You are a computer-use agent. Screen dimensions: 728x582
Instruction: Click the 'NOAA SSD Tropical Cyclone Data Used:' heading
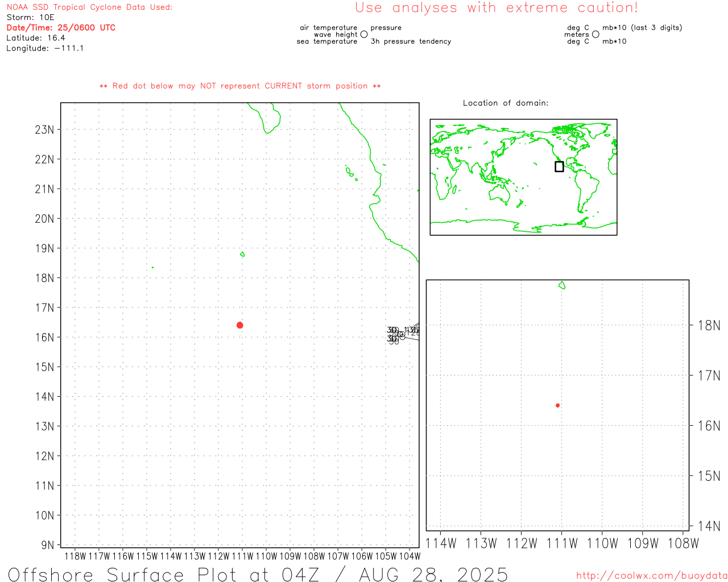(x=89, y=7)
